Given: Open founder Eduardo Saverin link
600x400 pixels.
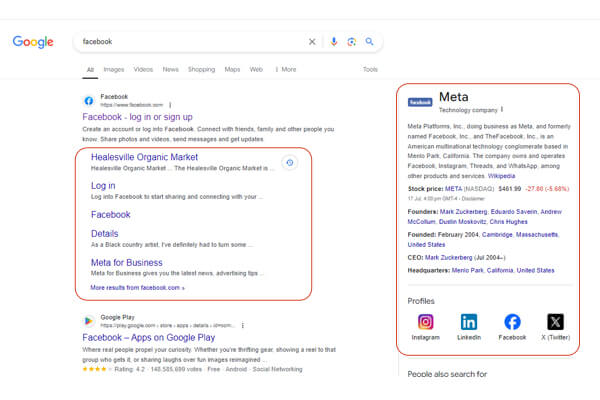Looking at the screenshot, I should [514, 212].
